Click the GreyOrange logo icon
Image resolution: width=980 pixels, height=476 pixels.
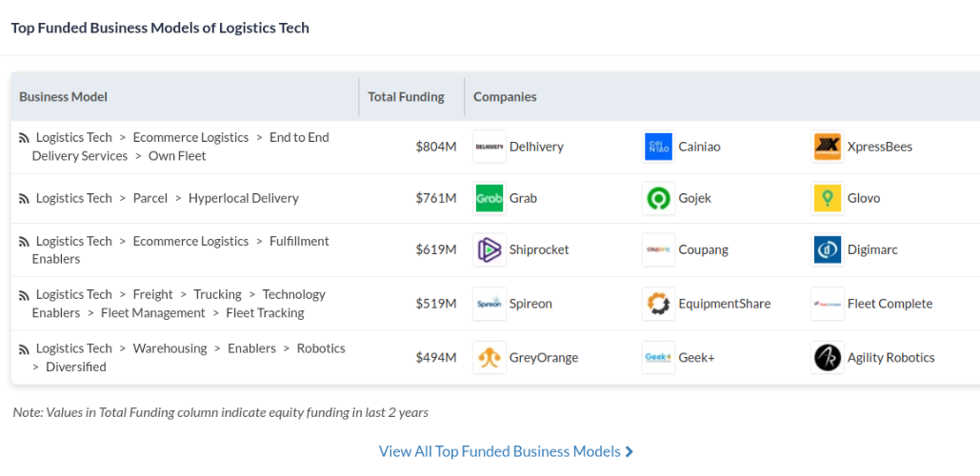click(x=490, y=358)
